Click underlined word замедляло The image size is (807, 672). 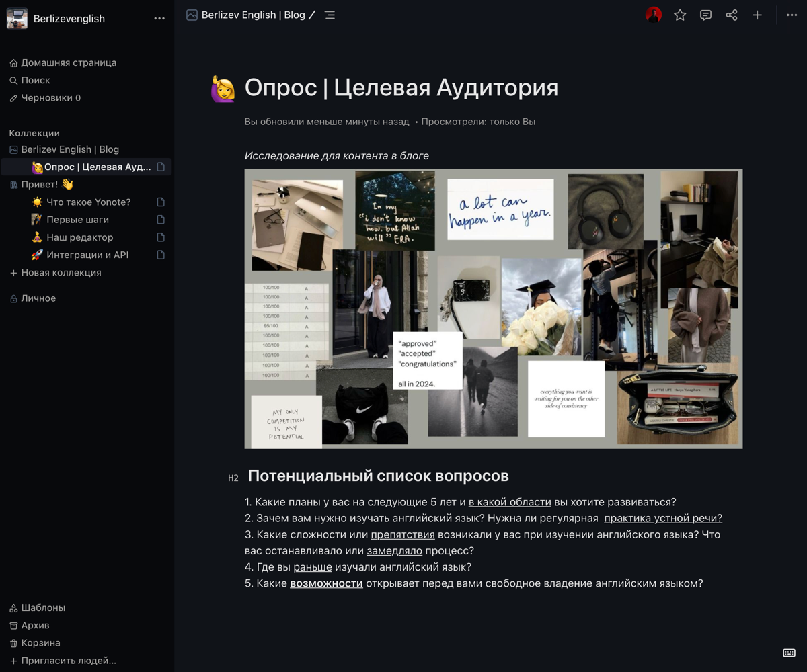click(x=394, y=551)
